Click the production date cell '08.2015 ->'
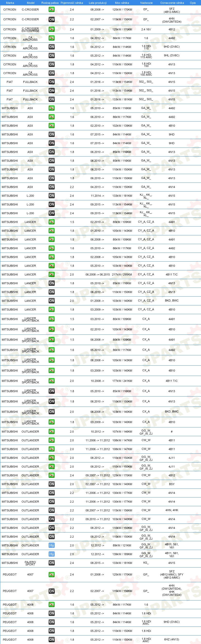 (97, 563)
